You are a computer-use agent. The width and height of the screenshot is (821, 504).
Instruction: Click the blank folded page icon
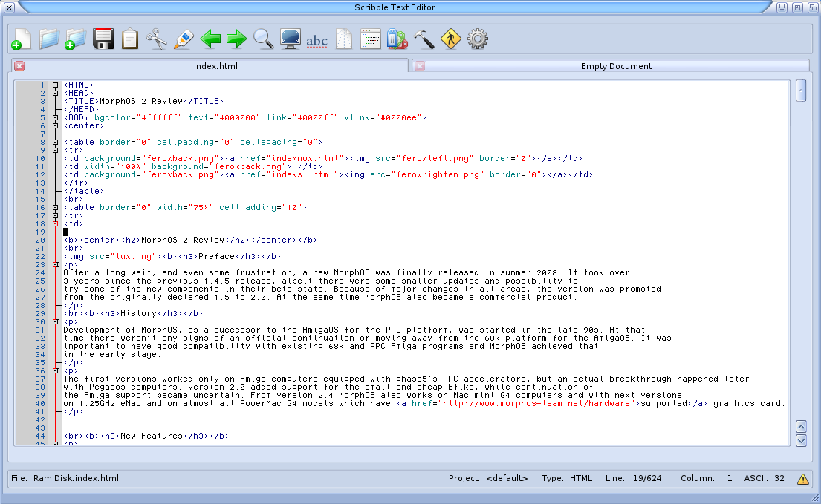(343, 39)
